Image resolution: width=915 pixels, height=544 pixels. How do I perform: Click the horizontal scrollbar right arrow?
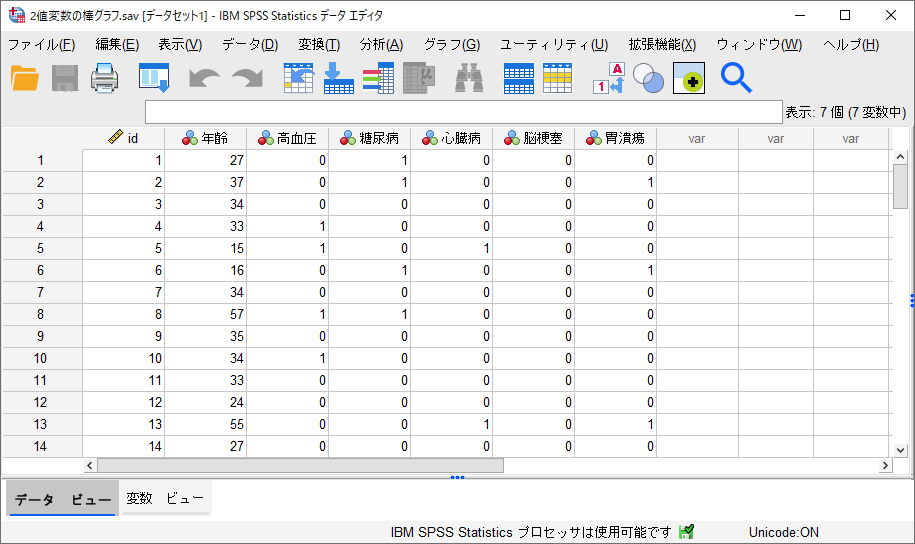pyautogui.click(x=885, y=465)
